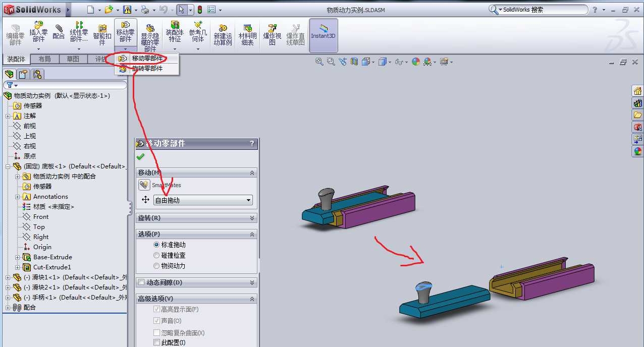Open Appearances color ball in task pane
The width and height of the screenshot is (644, 347).
[x=638, y=151]
